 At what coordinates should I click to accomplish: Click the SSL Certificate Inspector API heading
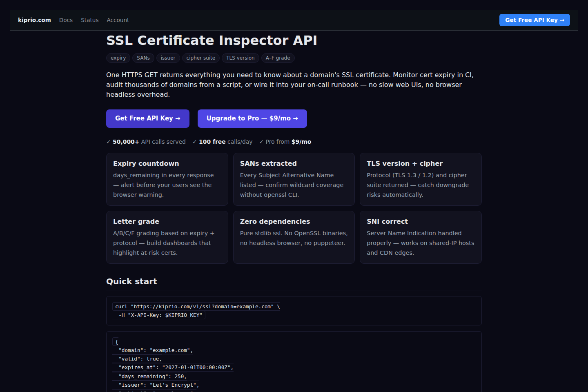212,40
